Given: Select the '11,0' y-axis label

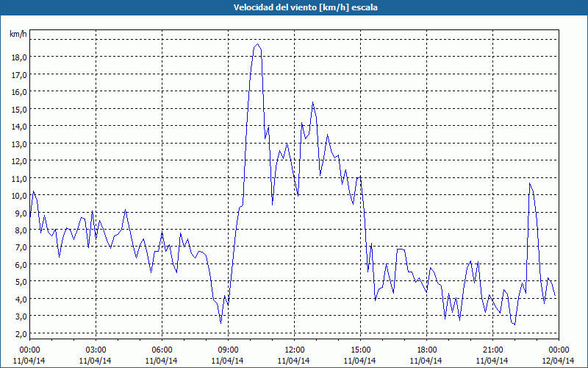Looking at the screenshot, I should pyautogui.click(x=19, y=178).
